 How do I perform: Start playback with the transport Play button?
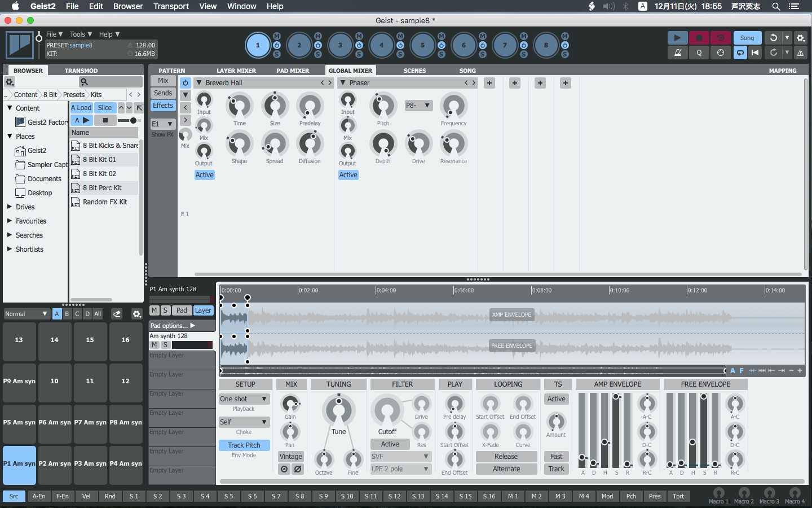pos(677,38)
